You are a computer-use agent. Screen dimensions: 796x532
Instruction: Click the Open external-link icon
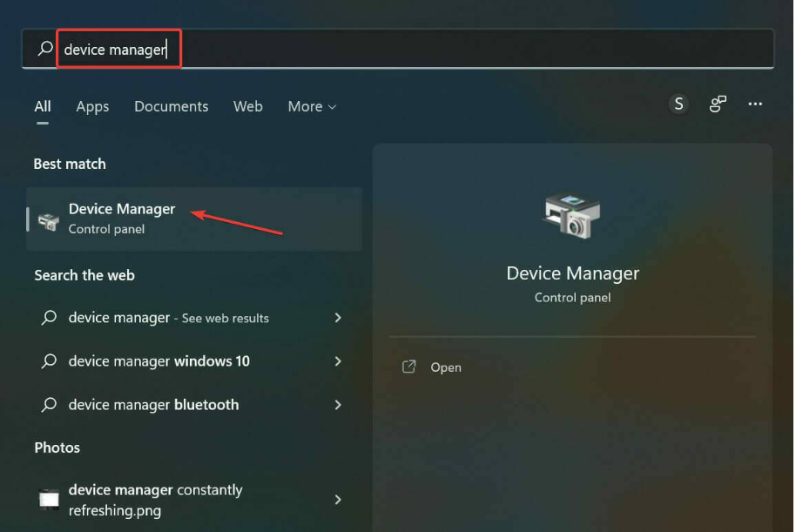pos(409,367)
